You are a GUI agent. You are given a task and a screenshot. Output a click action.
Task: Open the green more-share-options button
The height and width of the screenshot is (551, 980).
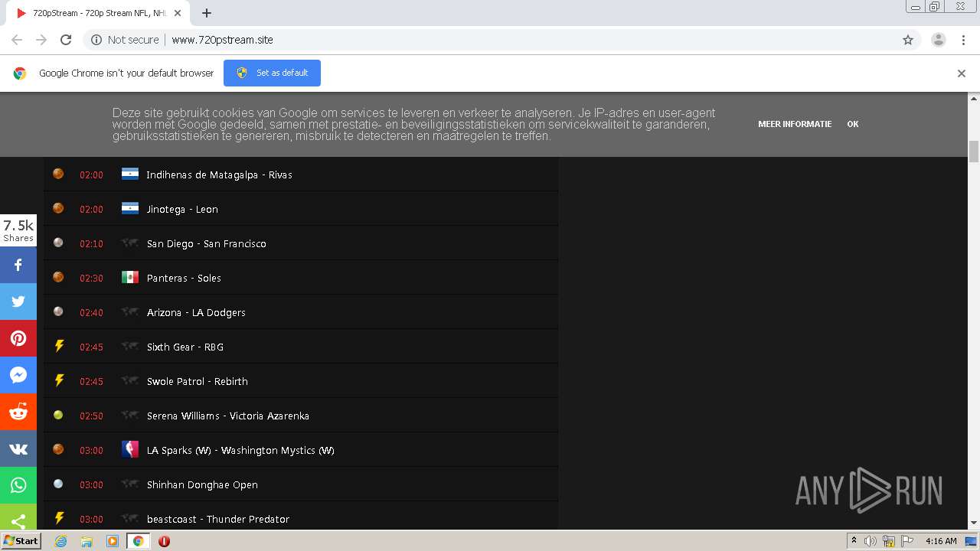[x=18, y=517]
